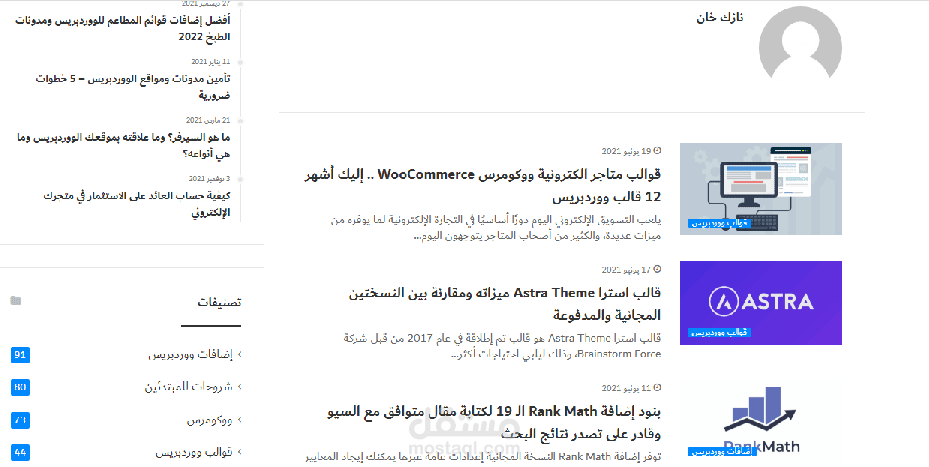
Task: Open the ووكومرس category
Action: pos(209,420)
